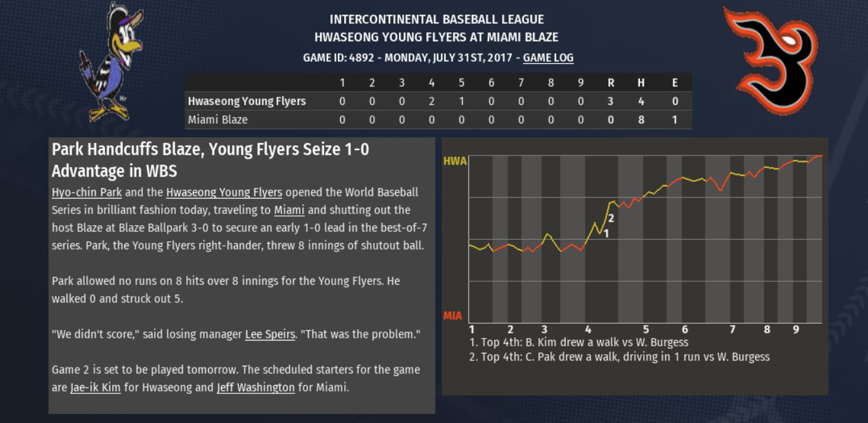
Task: Click the Hwaseong Young Flyers bird logo
Action: click(111, 61)
